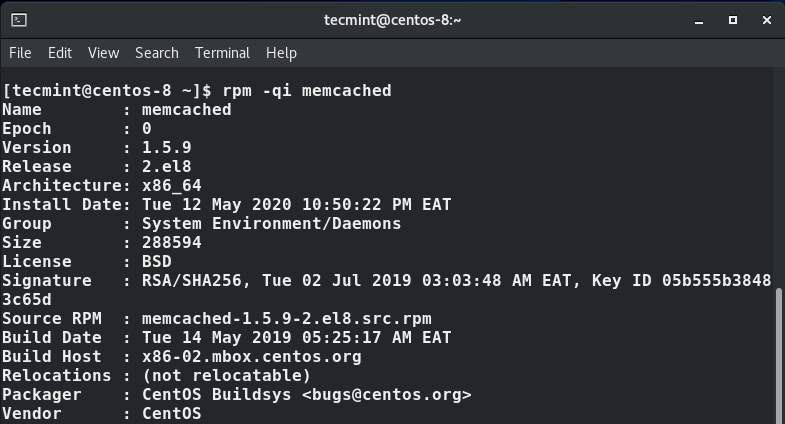Click the x86-02.mbox.centos.org build host

point(251,357)
